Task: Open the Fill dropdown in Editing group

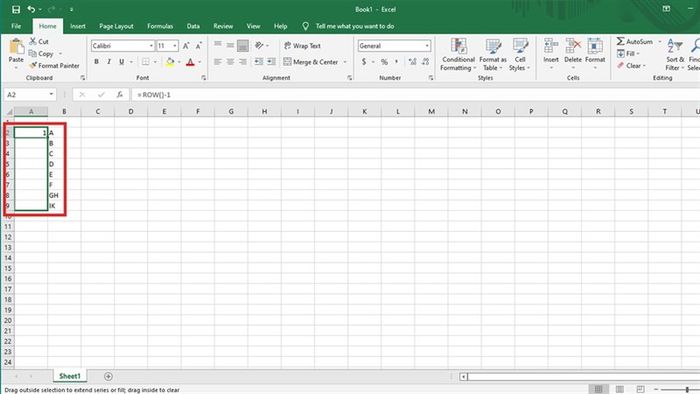Action: pyautogui.click(x=629, y=54)
